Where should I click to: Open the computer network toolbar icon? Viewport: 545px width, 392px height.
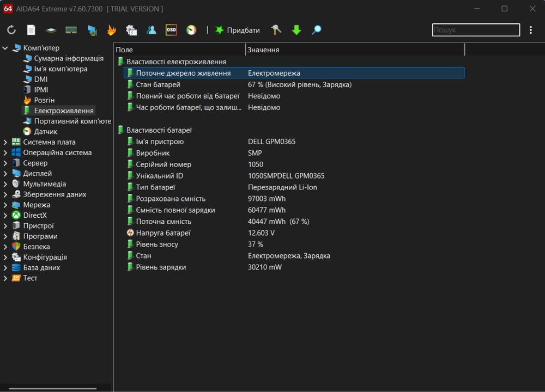pyautogui.click(x=92, y=30)
